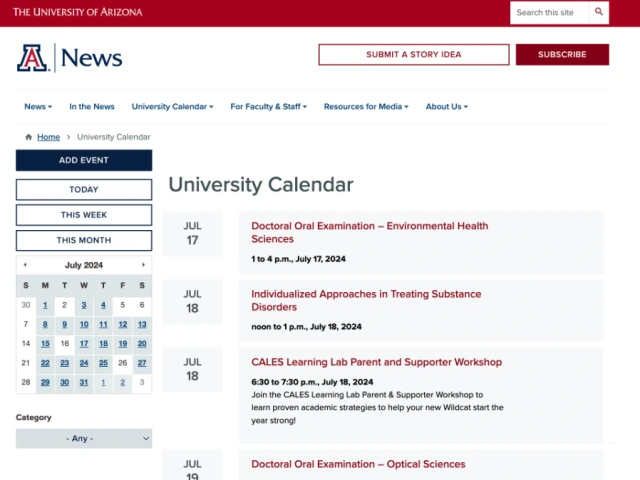Click the search magnifier icon
The height and width of the screenshot is (480, 640).
click(x=599, y=12)
